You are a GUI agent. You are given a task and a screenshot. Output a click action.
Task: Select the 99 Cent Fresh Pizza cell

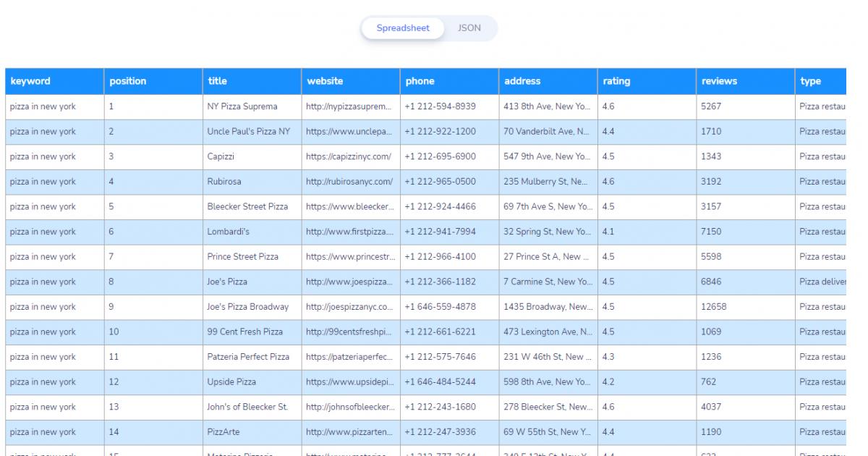(x=252, y=332)
